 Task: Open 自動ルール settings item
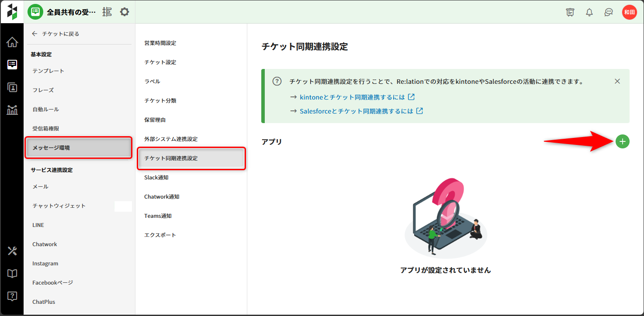tap(45, 109)
